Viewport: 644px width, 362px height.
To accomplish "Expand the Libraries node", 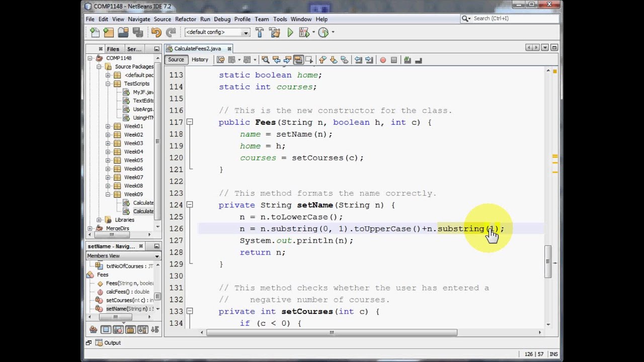I will [x=99, y=220].
